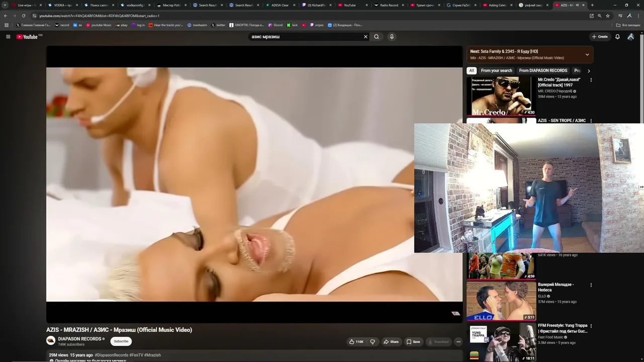This screenshot has height=362, width=644.
Task: Open the 'twitter' bookmark
Action: point(218,25)
